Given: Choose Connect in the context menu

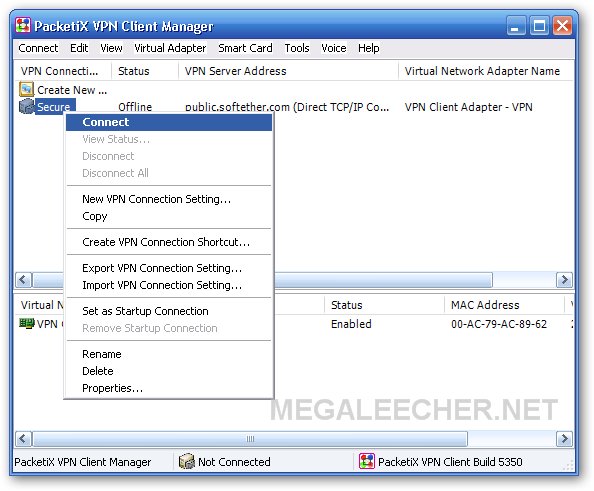Looking at the screenshot, I should 169,122.
